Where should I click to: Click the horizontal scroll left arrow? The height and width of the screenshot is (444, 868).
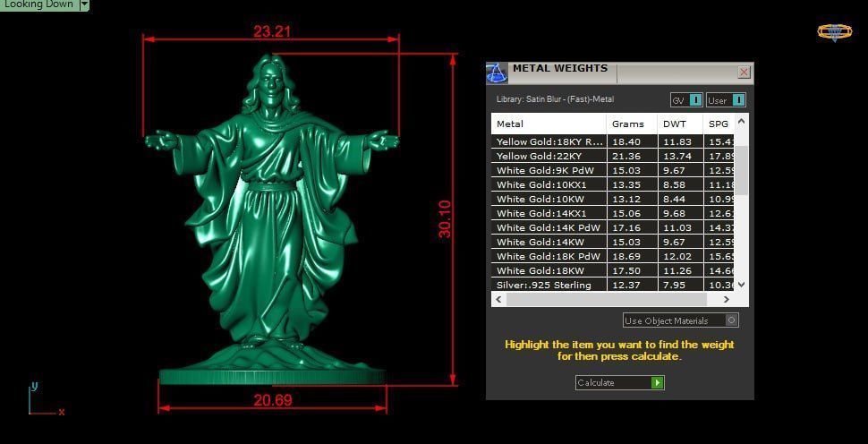click(498, 299)
